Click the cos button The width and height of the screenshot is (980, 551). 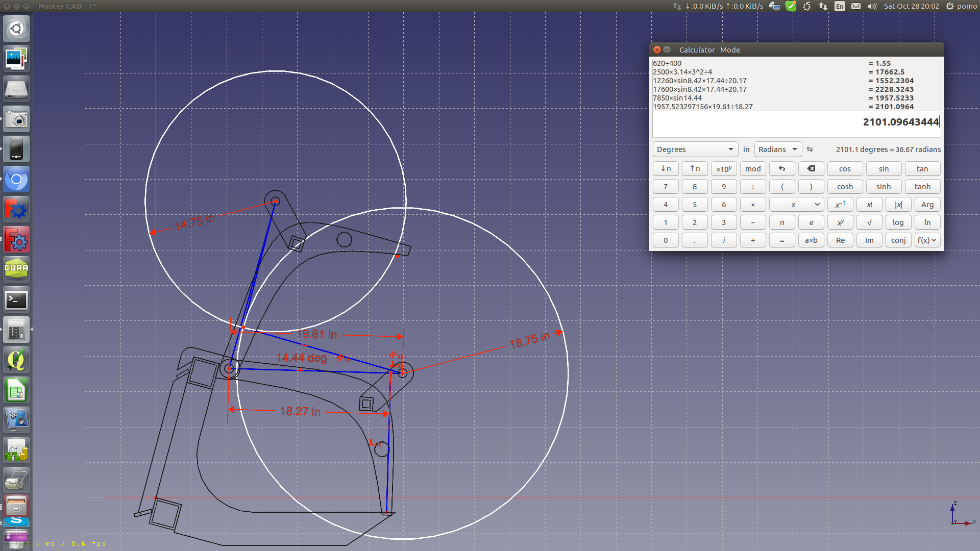point(845,169)
